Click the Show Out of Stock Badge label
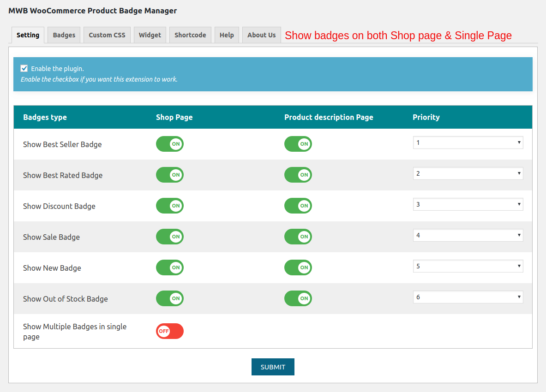This screenshot has height=392, width=546. coord(66,299)
